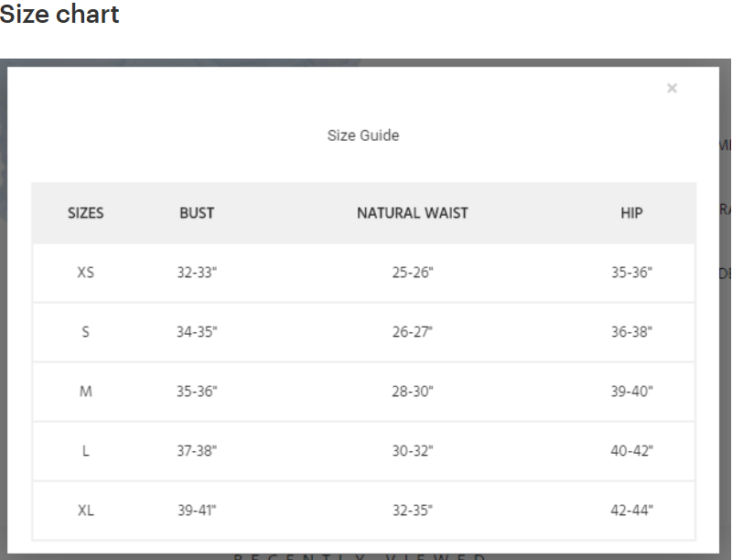Select the NATURAL WAIST column header

pos(413,213)
